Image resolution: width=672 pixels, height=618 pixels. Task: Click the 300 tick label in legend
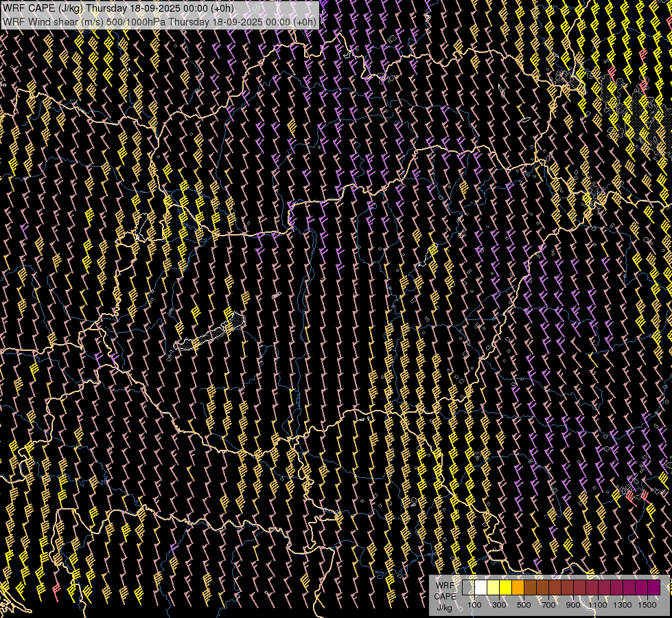pos(499,605)
